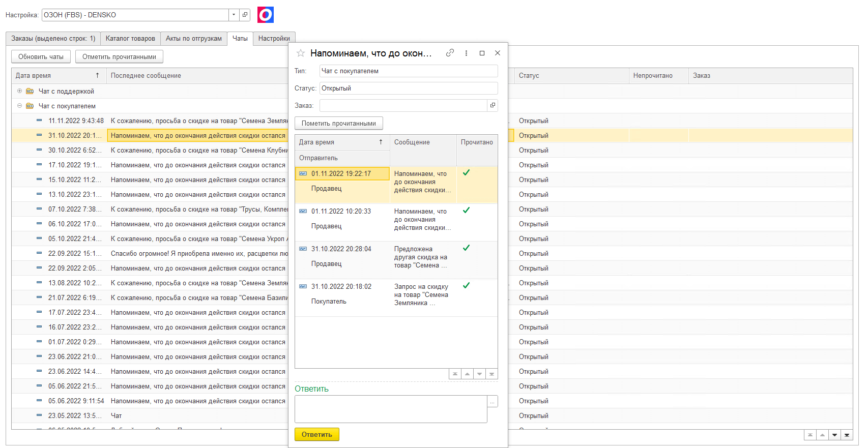Click the Пометить прочитанными button in the dialog
868x448 pixels.
coord(339,124)
